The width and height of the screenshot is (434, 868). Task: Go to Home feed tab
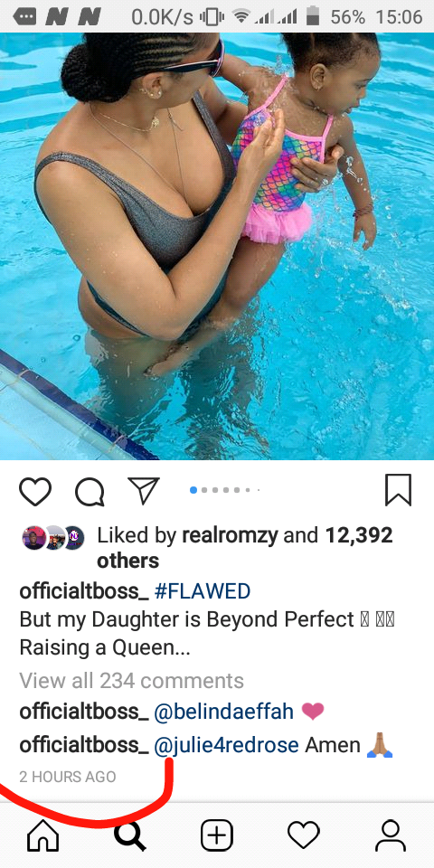click(x=42, y=835)
